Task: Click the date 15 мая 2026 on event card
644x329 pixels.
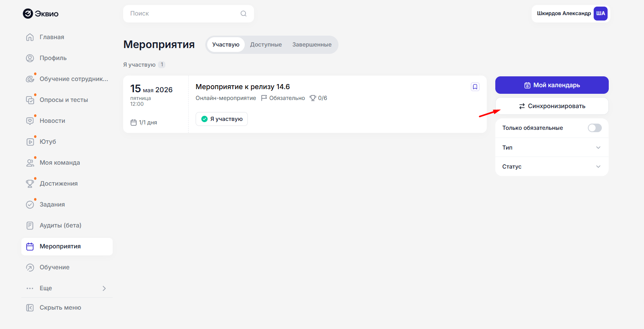Action: click(x=151, y=89)
